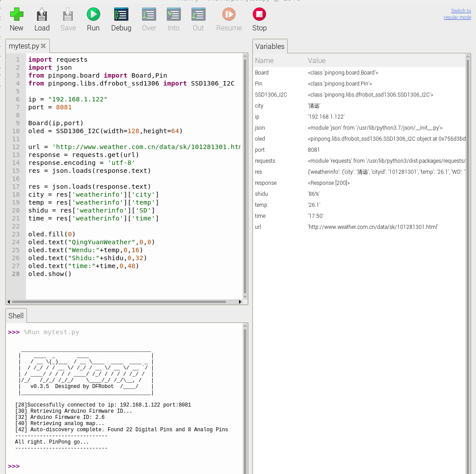Click the bottom Shell prompt '>>>'
The image size is (476, 474).
14,466
